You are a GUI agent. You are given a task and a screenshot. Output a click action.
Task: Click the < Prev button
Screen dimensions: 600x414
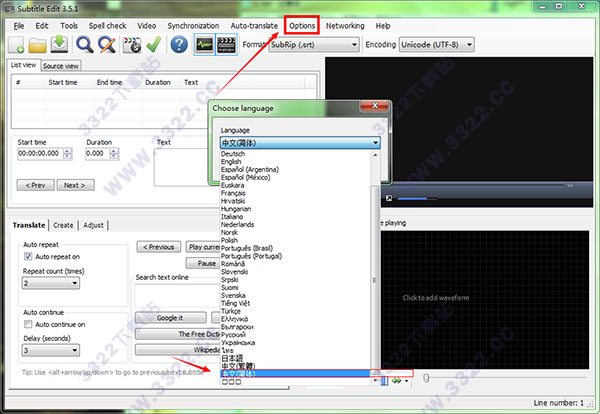[36, 185]
